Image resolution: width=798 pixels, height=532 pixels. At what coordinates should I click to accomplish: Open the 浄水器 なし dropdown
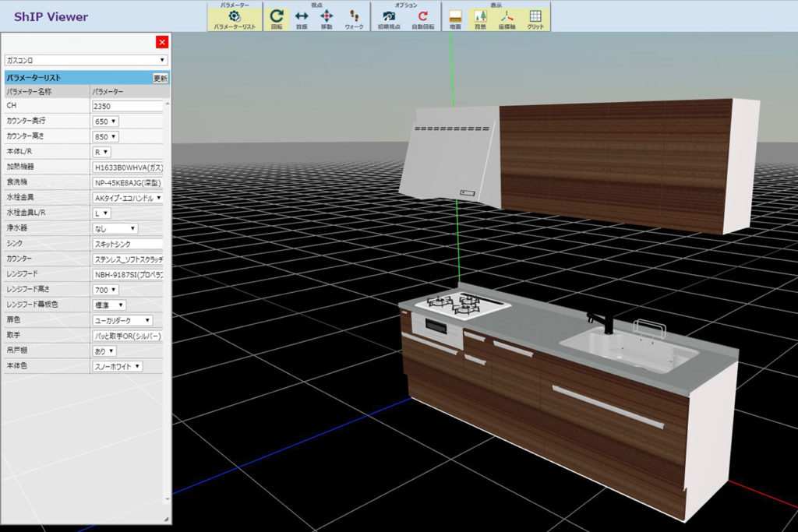click(115, 229)
